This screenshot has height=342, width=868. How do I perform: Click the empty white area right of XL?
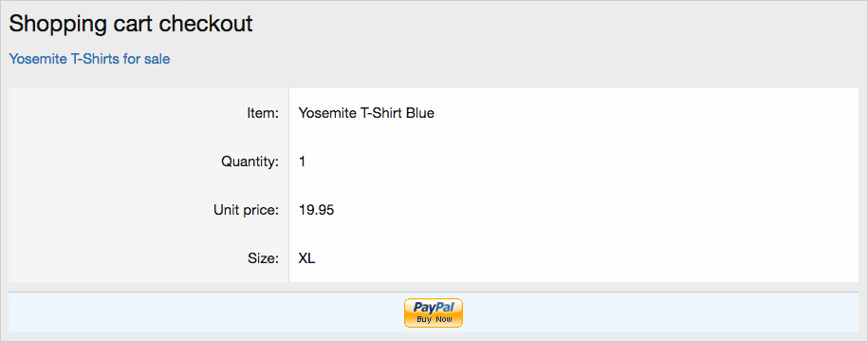pos(587,258)
